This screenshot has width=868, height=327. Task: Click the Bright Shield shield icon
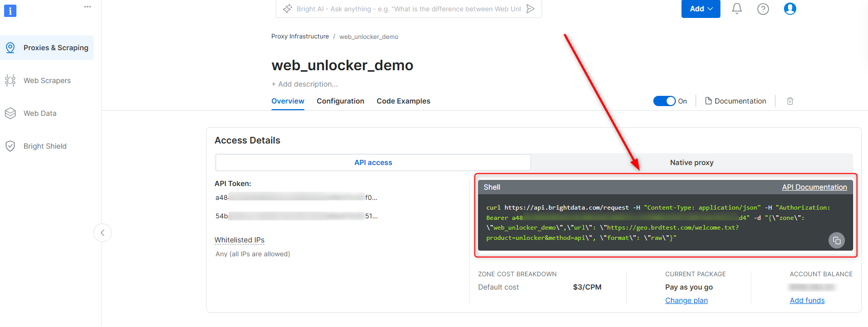tap(10, 146)
